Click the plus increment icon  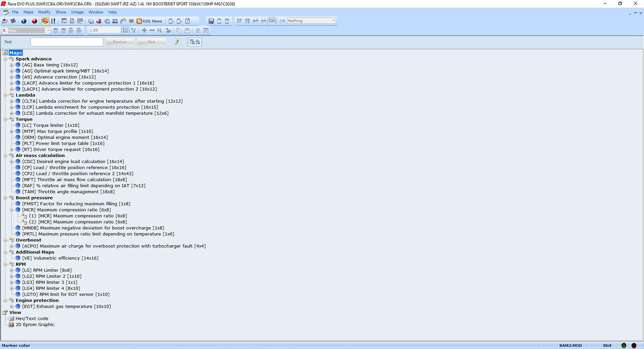tap(144, 31)
